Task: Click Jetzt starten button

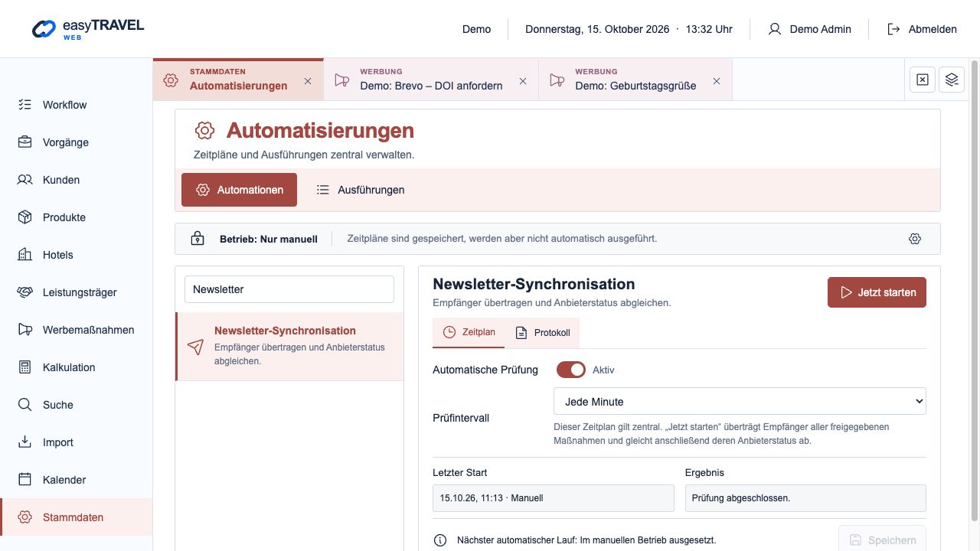Action: coord(877,292)
